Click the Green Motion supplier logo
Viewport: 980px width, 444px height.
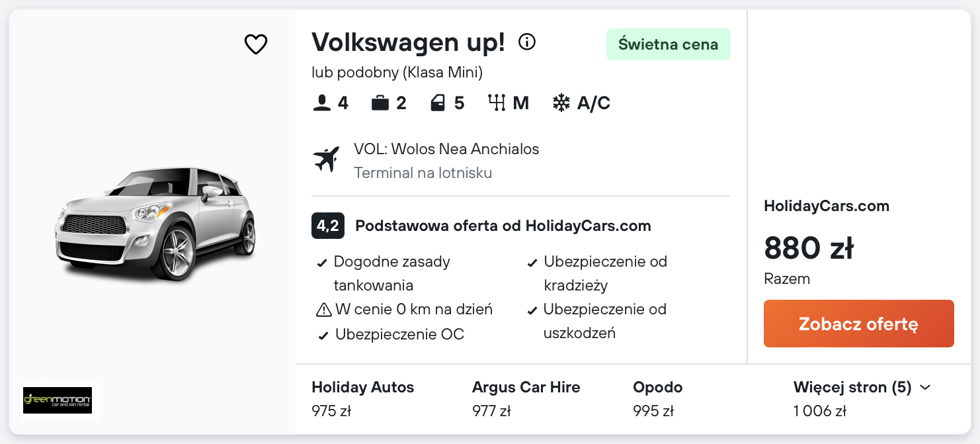(x=58, y=400)
